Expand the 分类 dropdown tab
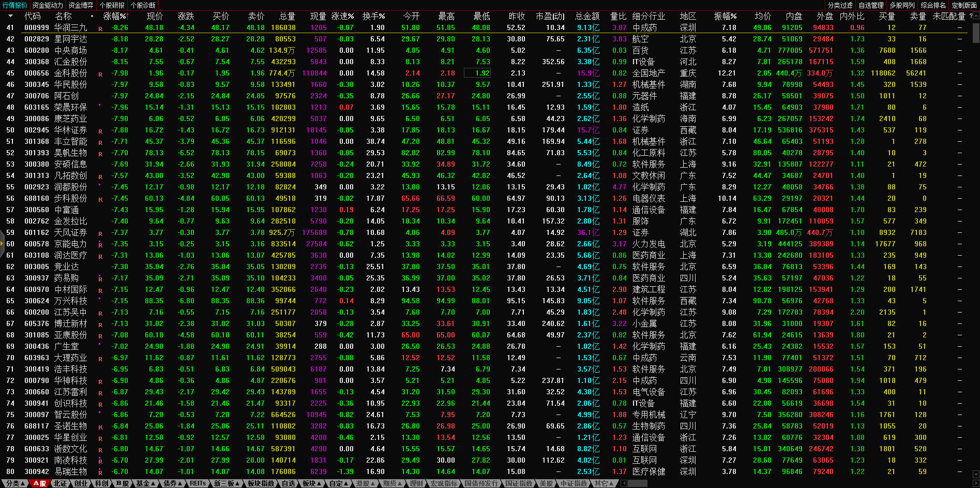Image resolution: width=980 pixels, height=488 pixels. click(14, 483)
